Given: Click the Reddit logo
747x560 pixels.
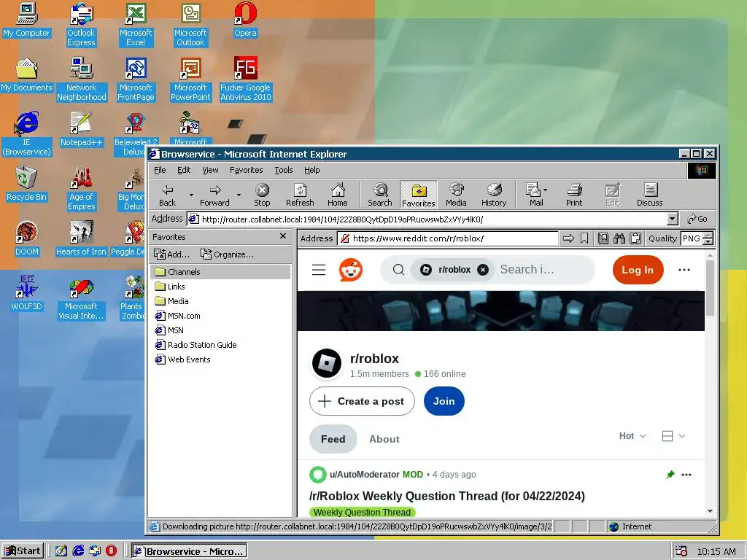Looking at the screenshot, I should (351, 270).
